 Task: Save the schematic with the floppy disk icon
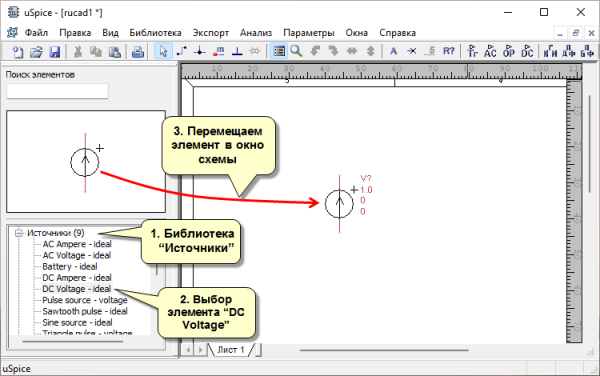[x=55, y=51]
